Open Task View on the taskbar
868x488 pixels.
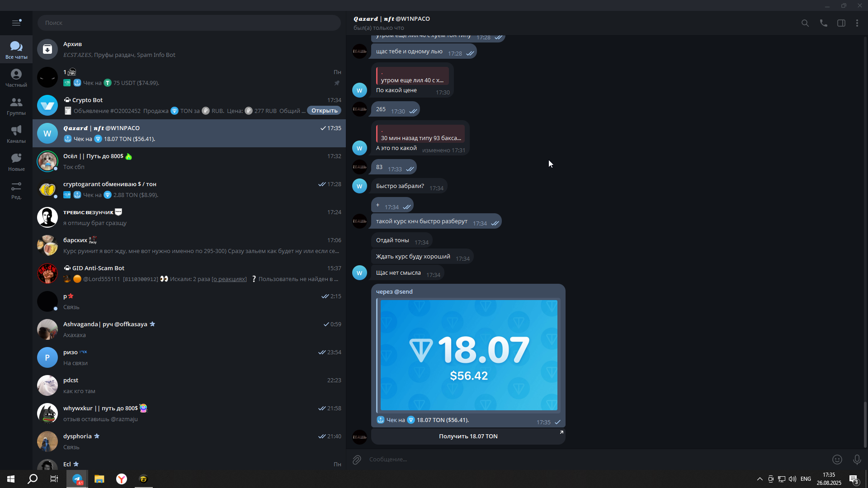pos(54,479)
